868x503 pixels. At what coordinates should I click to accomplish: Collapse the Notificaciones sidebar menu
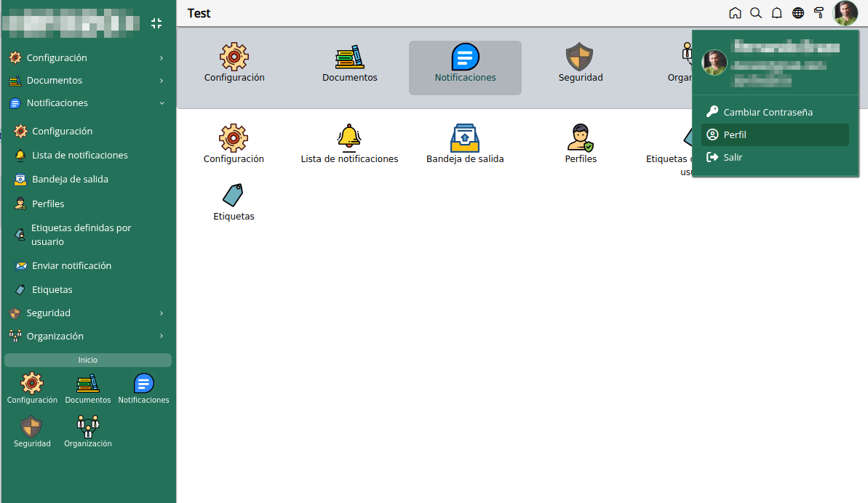tap(88, 102)
